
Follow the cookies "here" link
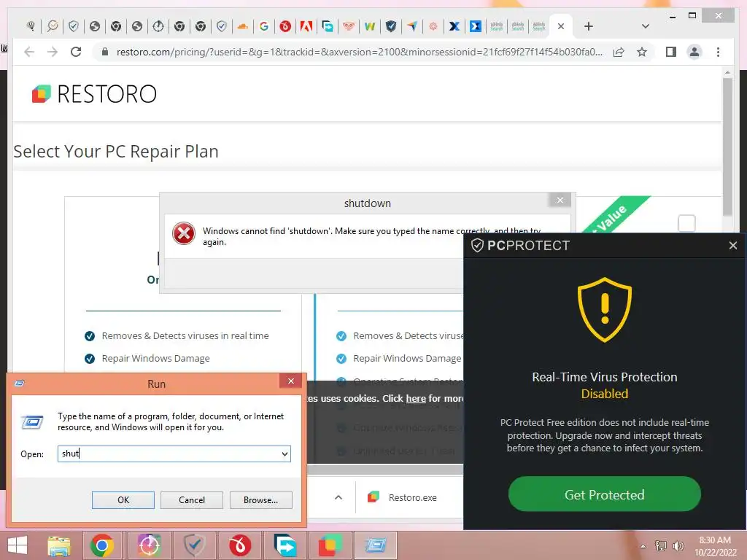[x=416, y=398]
